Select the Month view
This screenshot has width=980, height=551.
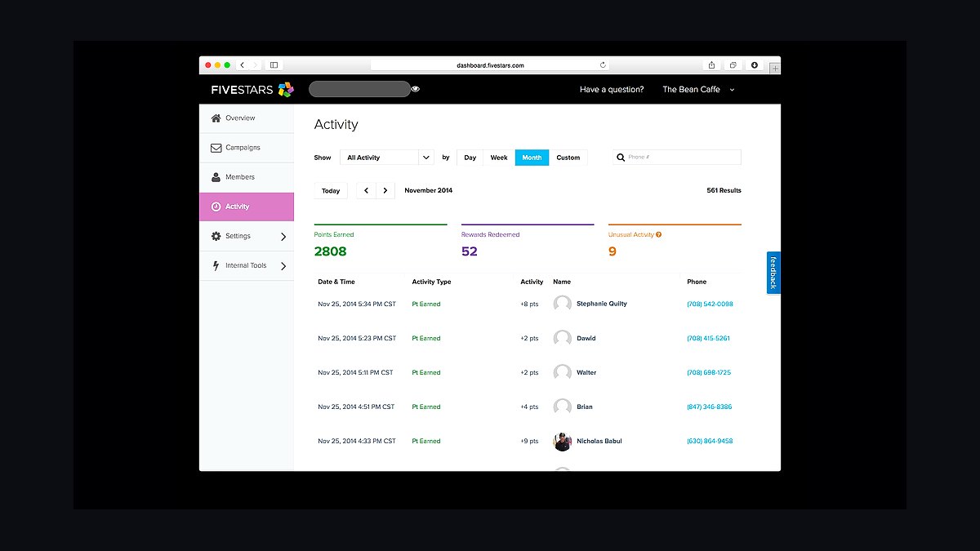tap(532, 158)
